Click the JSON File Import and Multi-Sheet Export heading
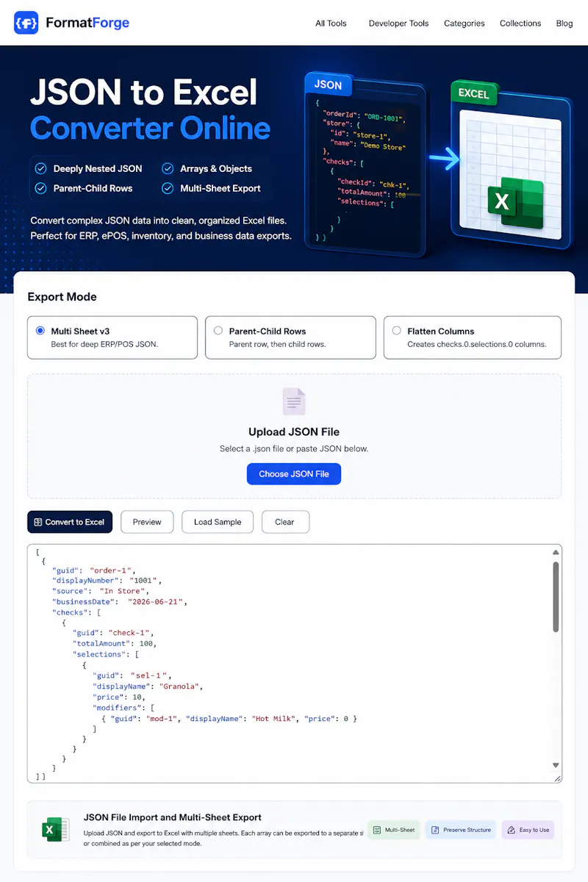This screenshot has width=588, height=882. pyautogui.click(x=173, y=817)
